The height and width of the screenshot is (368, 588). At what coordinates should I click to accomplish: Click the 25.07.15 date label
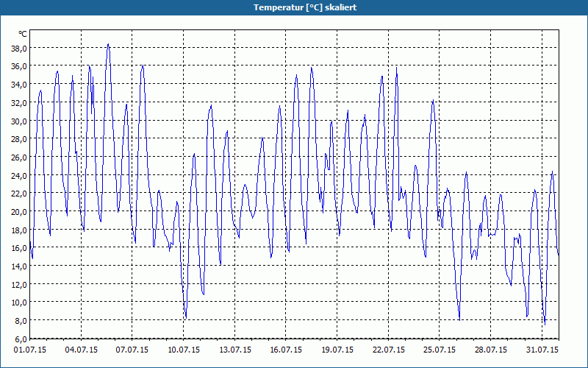[440, 350]
